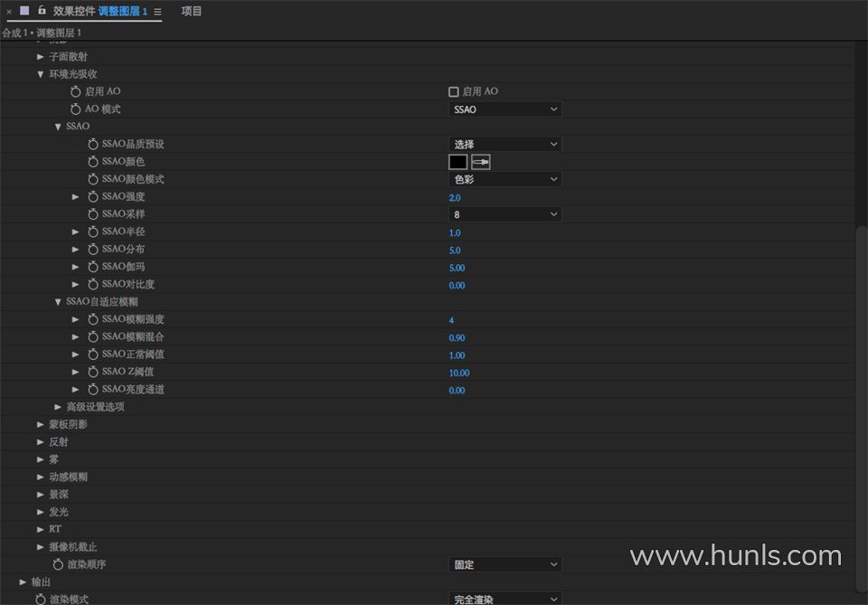Click the panel lock icon
This screenshot has width=868, height=605.
tap(42, 10)
